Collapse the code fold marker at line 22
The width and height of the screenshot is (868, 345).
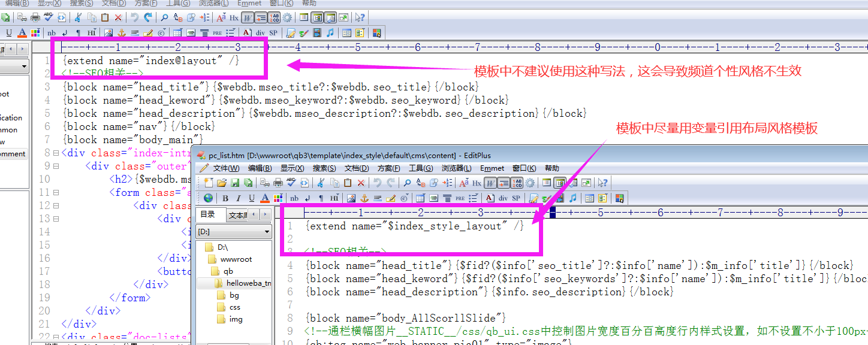(56, 337)
